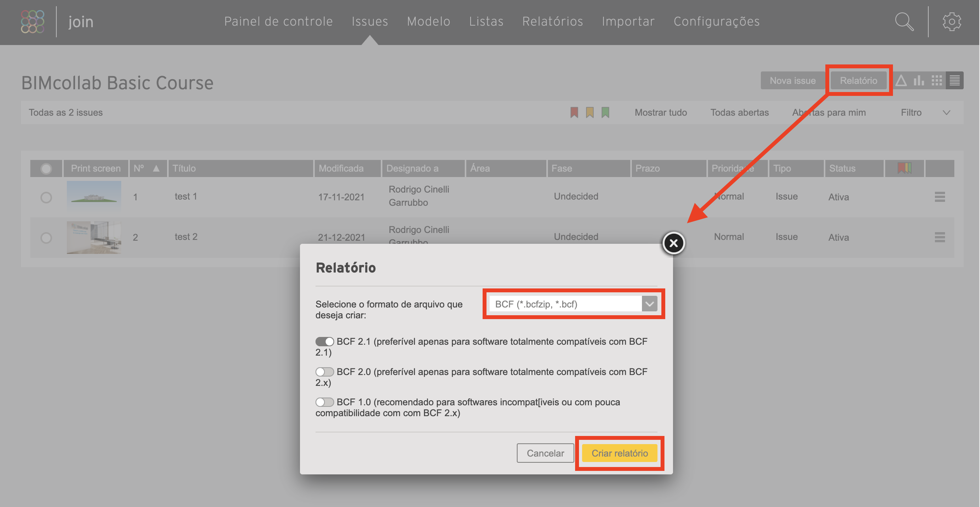Open the Configurações menu
This screenshot has height=507, width=980.
coord(717,22)
